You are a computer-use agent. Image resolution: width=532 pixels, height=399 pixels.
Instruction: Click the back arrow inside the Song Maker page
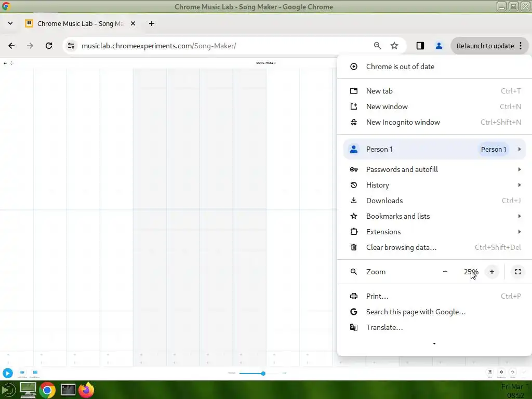tap(5, 63)
